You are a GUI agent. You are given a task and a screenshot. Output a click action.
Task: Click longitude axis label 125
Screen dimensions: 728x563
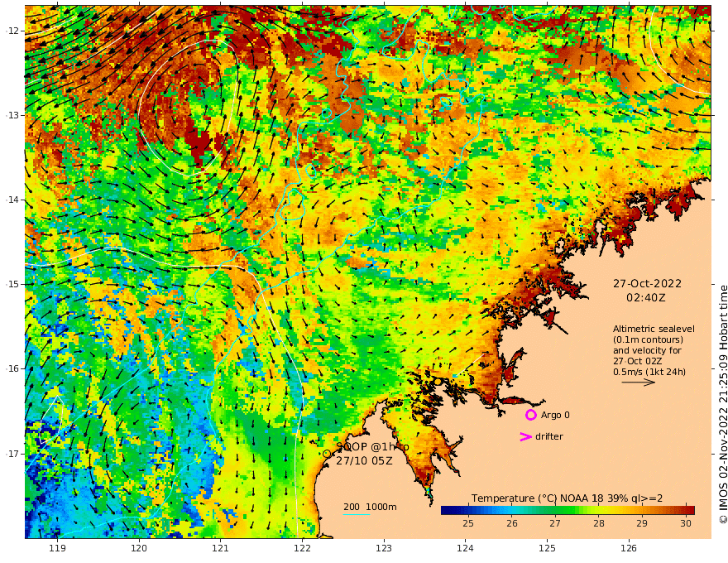point(547,548)
